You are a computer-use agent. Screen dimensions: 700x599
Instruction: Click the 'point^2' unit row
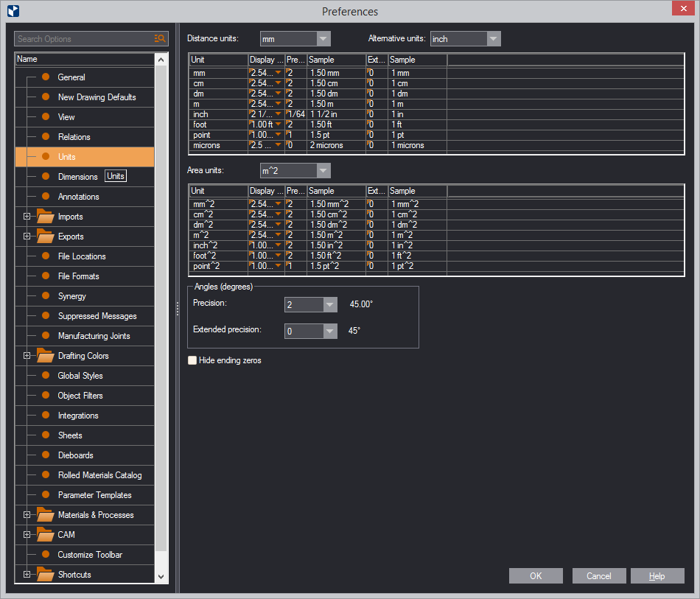click(219, 265)
